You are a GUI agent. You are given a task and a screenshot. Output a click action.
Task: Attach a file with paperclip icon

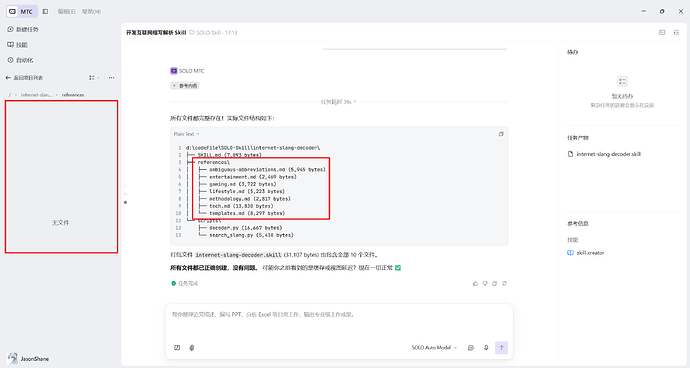tap(192, 348)
